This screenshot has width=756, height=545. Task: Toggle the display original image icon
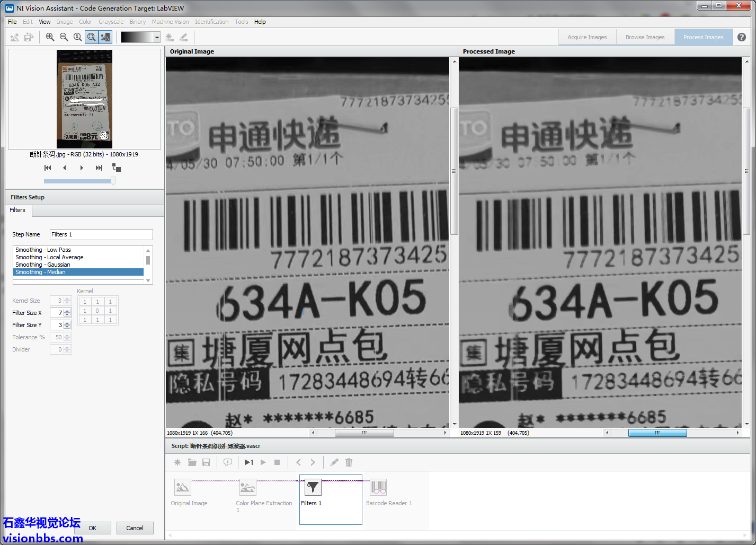[x=105, y=37]
